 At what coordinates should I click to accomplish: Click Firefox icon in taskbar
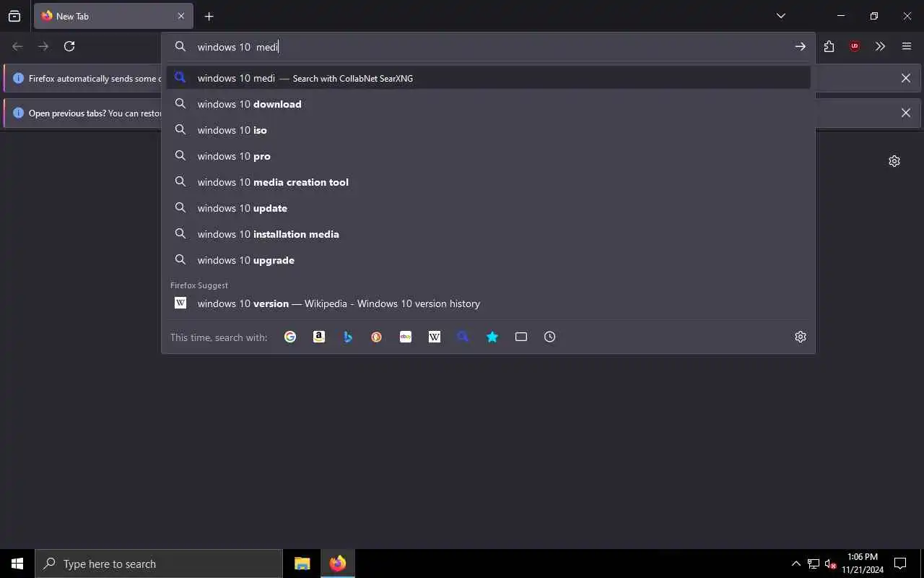[337, 564]
